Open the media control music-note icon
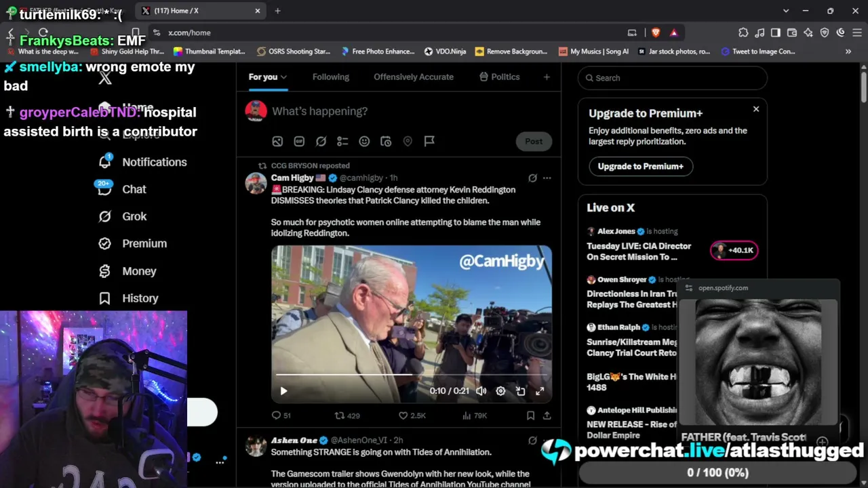The width and height of the screenshot is (868, 488). (x=759, y=33)
